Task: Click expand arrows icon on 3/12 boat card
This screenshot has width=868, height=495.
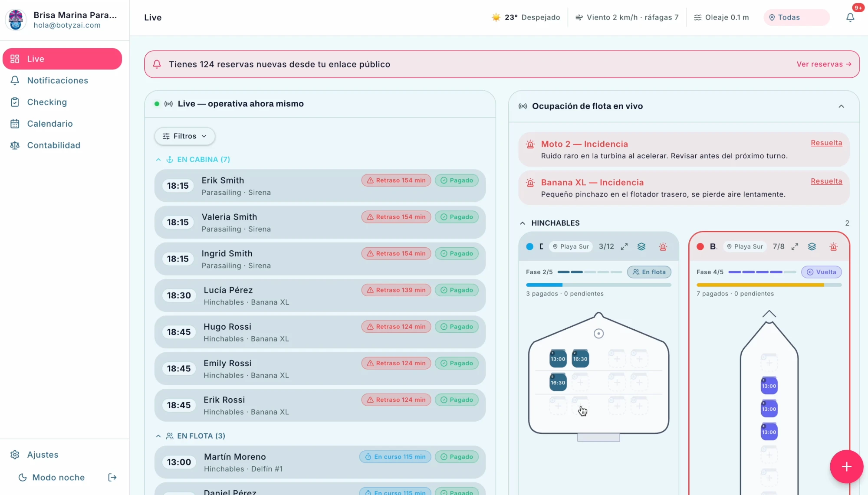Action: pos(624,246)
